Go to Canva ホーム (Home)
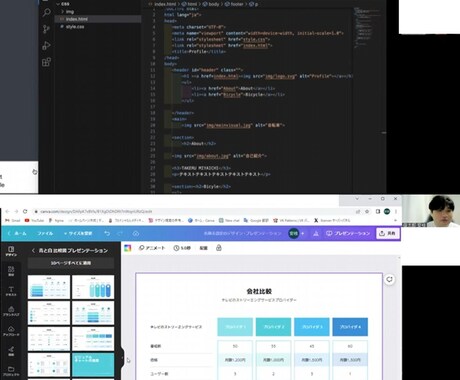The width and height of the screenshot is (460, 380). click(x=17, y=233)
